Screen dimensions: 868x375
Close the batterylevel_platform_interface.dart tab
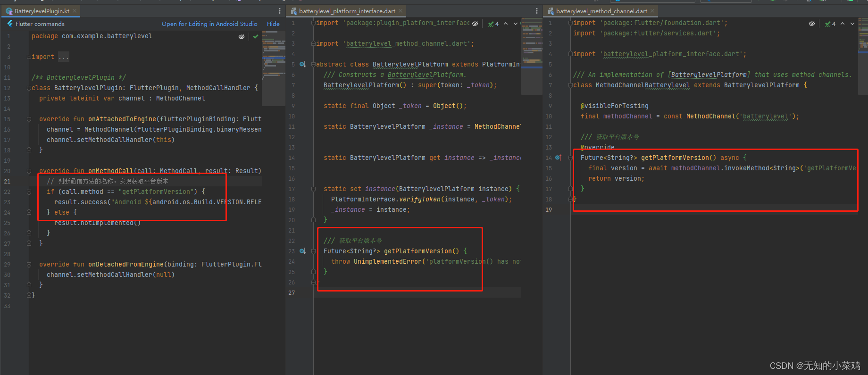tap(401, 11)
